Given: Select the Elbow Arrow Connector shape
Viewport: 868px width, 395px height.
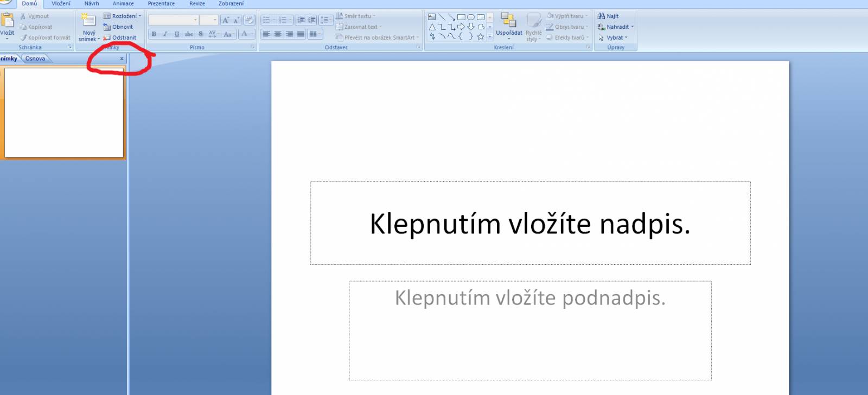Looking at the screenshot, I should coord(451,27).
